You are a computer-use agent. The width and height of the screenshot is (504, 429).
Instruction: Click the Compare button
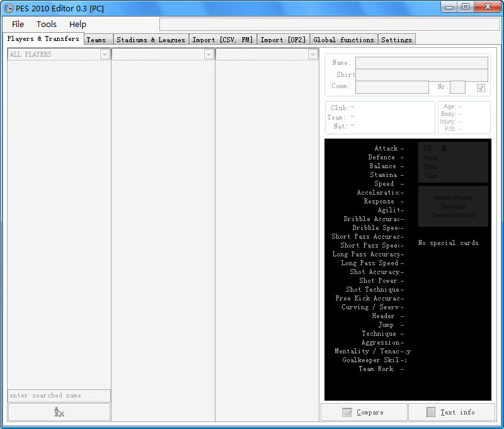tap(364, 412)
